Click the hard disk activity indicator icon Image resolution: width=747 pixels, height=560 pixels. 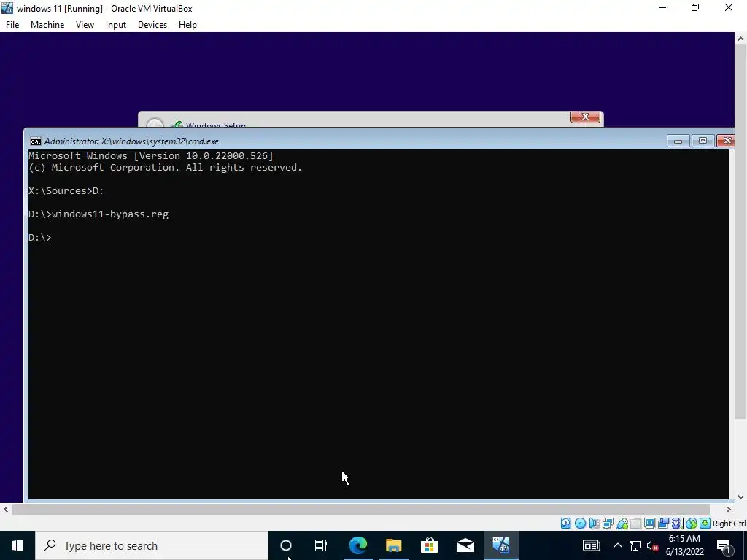565,524
